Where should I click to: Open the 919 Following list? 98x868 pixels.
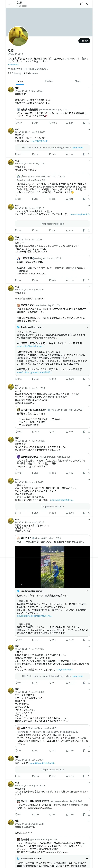(14, 73)
